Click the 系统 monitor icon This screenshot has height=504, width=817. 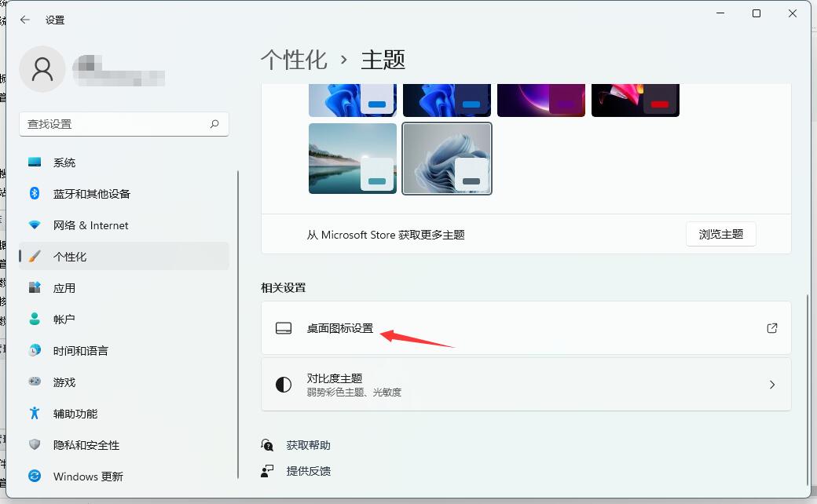pos(35,162)
